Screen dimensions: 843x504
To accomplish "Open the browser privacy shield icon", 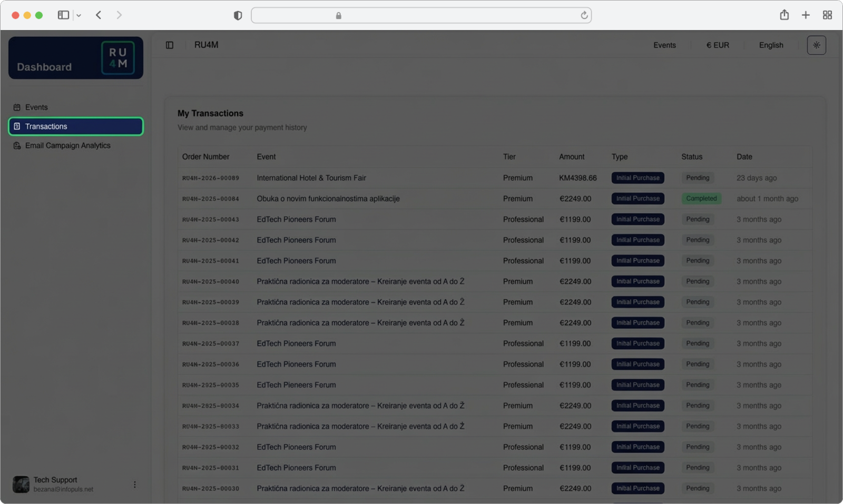I will click(x=238, y=16).
